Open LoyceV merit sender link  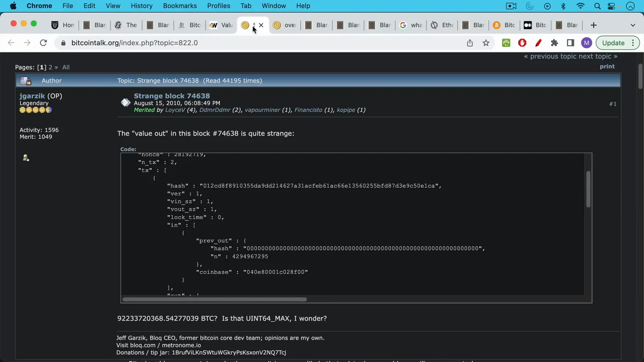point(175,110)
